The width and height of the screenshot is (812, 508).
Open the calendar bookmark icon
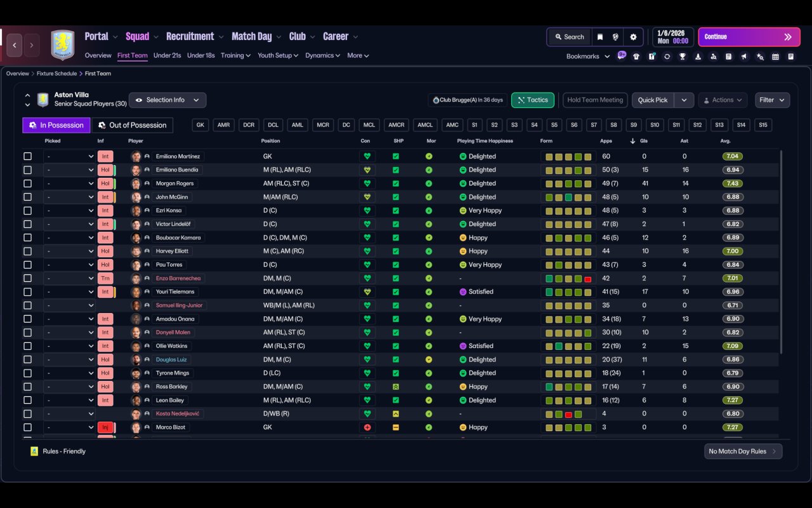click(x=775, y=57)
